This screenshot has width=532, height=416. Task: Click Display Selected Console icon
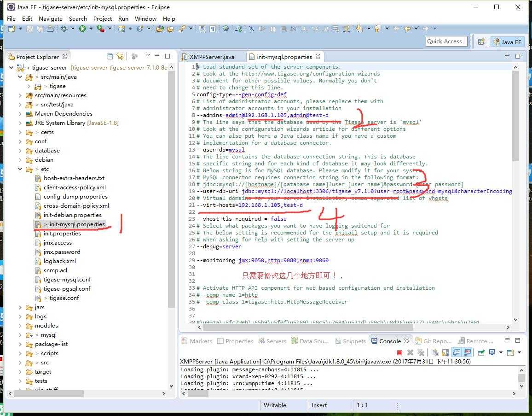[492, 352]
